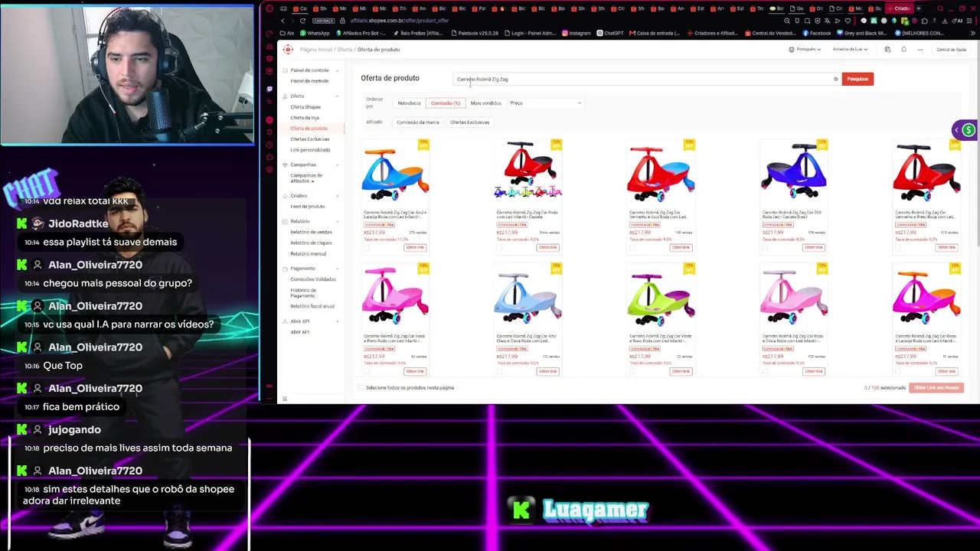Open the Página Inicial breadcrumb link
Viewport: 980px width, 551px height.
316,50
